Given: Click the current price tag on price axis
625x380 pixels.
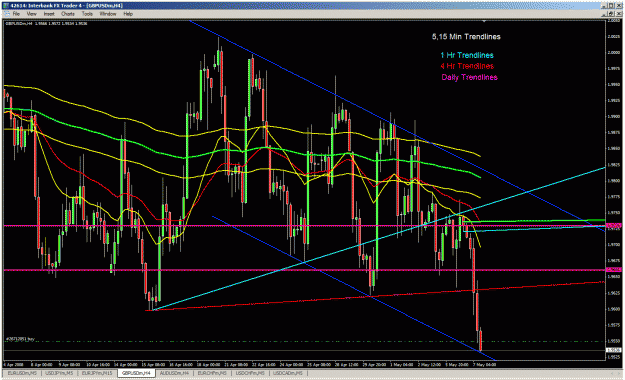Looking at the screenshot, I should pos(613,350).
